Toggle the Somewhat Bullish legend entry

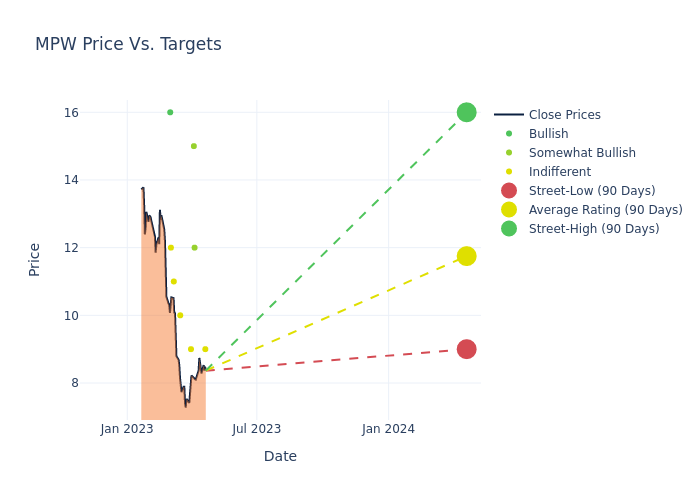(582, 153)
